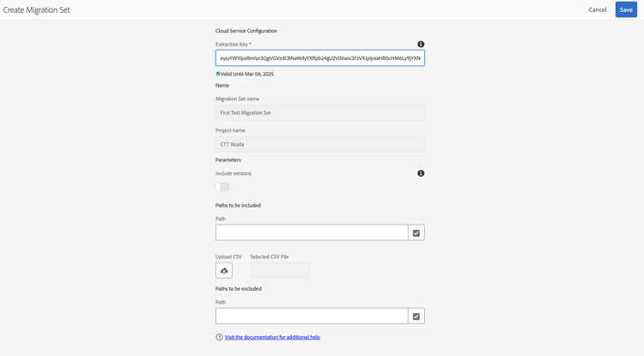Click the Valid Until Mar 06, 2025 text
The image size is (644, 356).
[247, 74]
